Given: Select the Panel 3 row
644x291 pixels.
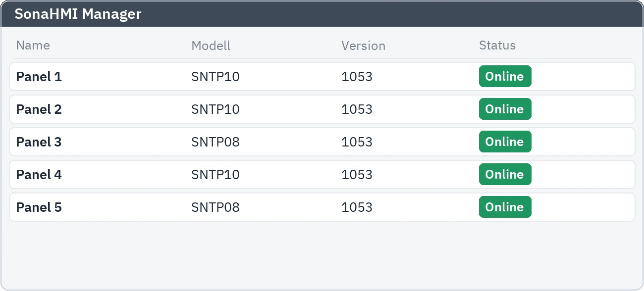Looking at the screenshot, I should click(x=322, y=142).
